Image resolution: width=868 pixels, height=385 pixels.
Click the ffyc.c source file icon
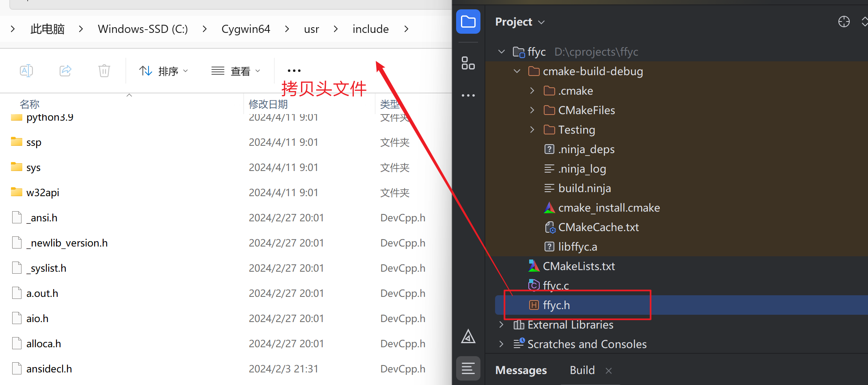pyautogui.click(x=534, y=285)
